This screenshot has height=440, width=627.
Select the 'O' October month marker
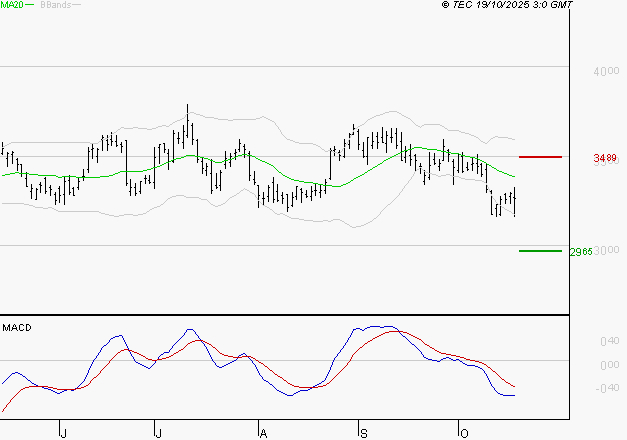(x=463, y=432)
